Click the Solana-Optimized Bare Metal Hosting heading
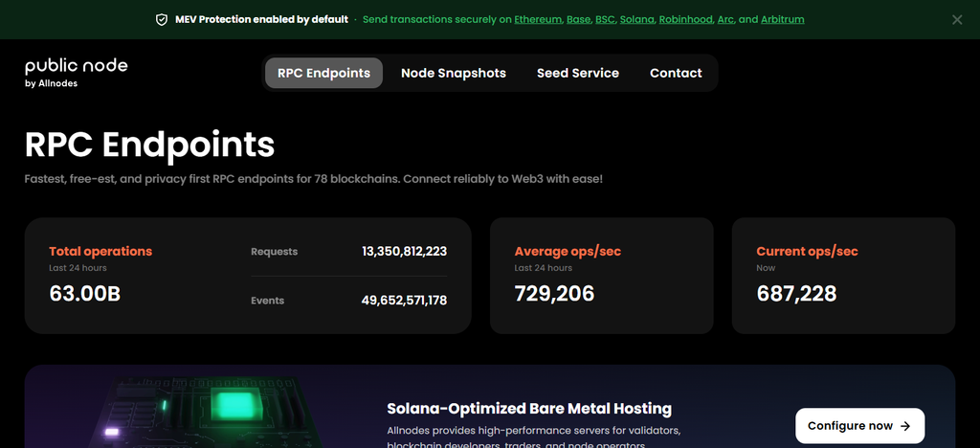This screenshot has height=448, width=980. [529, 409]
